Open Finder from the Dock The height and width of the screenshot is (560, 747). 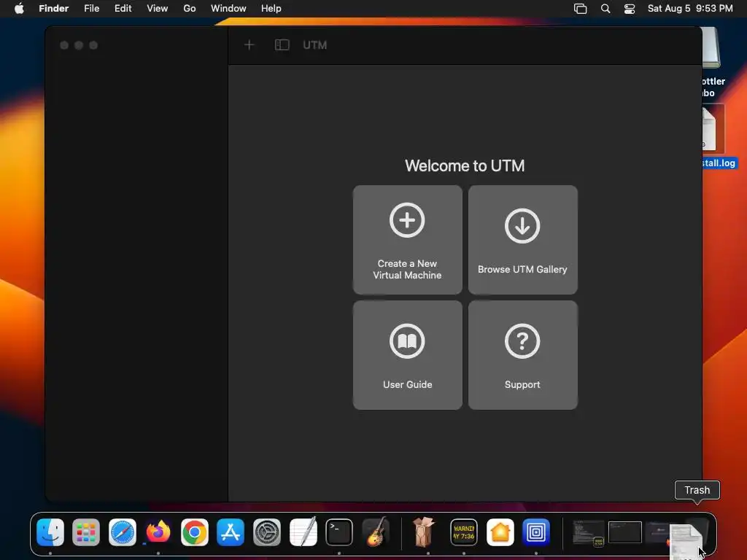tap(50, 532)
